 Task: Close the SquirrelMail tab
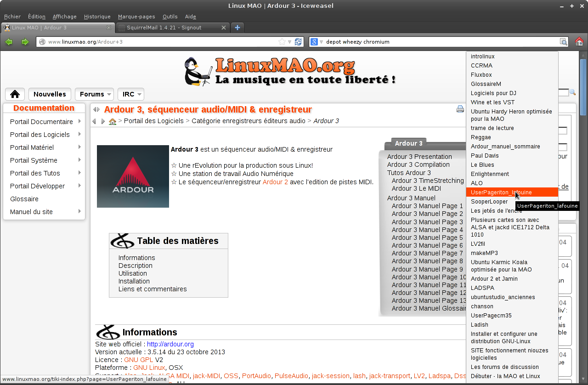[x=224, y=28]
